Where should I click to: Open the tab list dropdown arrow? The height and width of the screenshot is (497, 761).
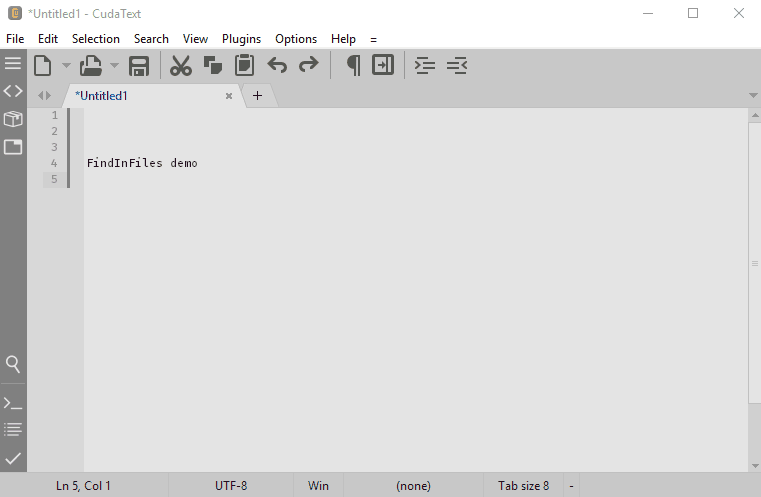753,96
